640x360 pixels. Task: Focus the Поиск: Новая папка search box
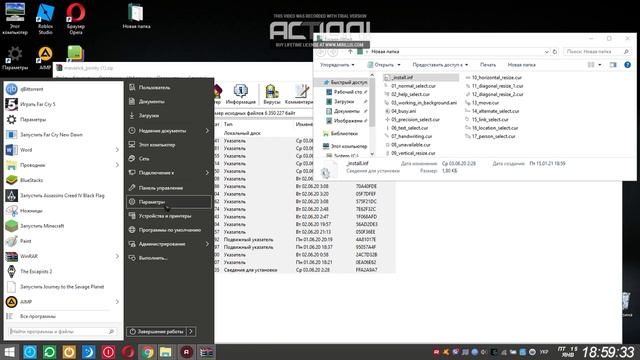[597, 51]
